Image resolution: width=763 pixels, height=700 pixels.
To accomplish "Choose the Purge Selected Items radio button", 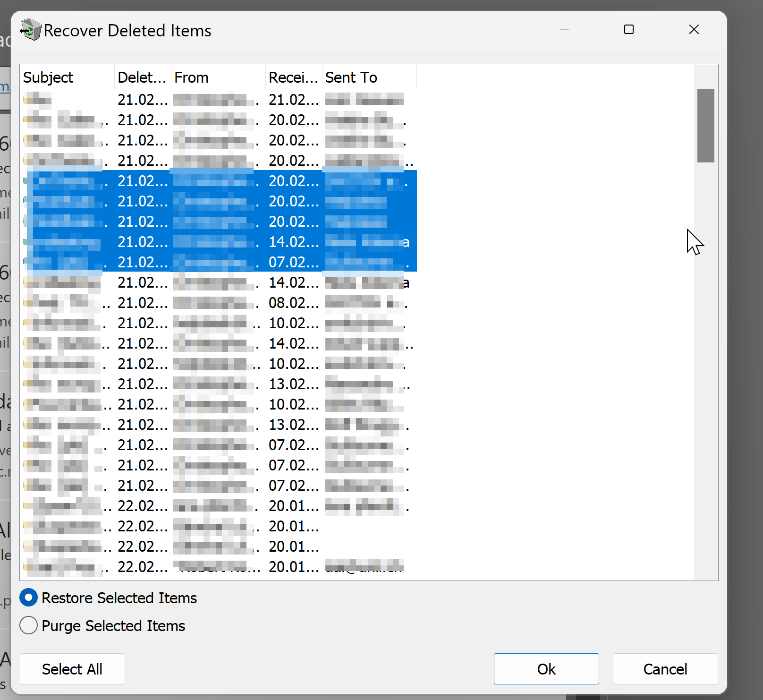I will click(x=29, y=625).
